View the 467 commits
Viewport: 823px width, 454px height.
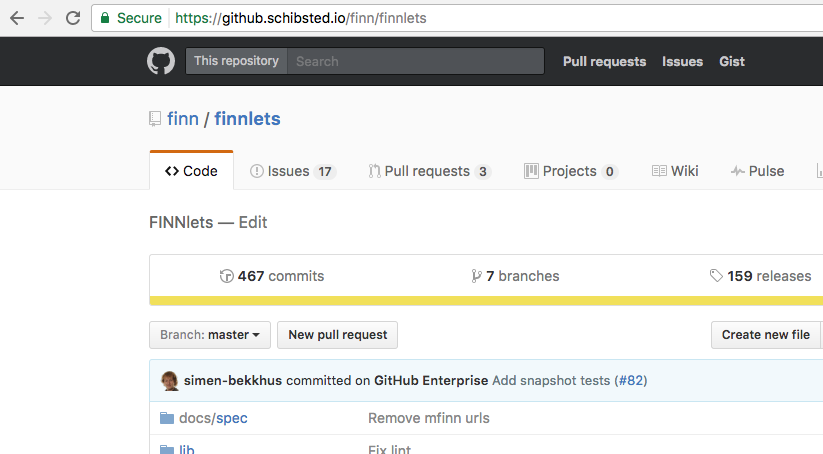pyautogui.click(x=272, y=276)
